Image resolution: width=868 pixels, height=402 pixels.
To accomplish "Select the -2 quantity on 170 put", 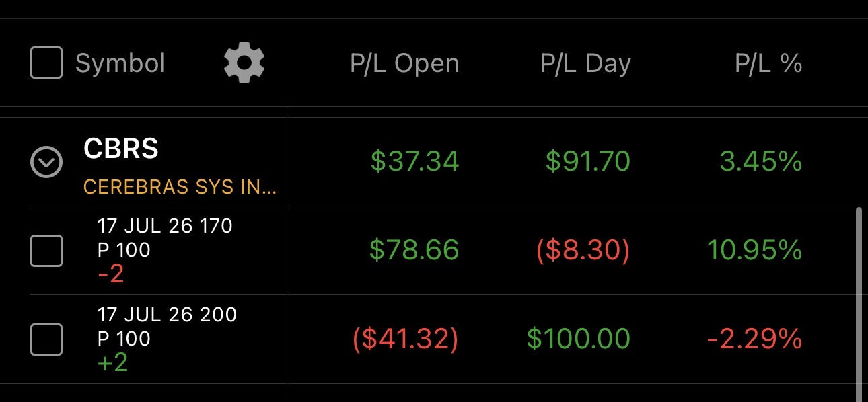I will [111, 274].
